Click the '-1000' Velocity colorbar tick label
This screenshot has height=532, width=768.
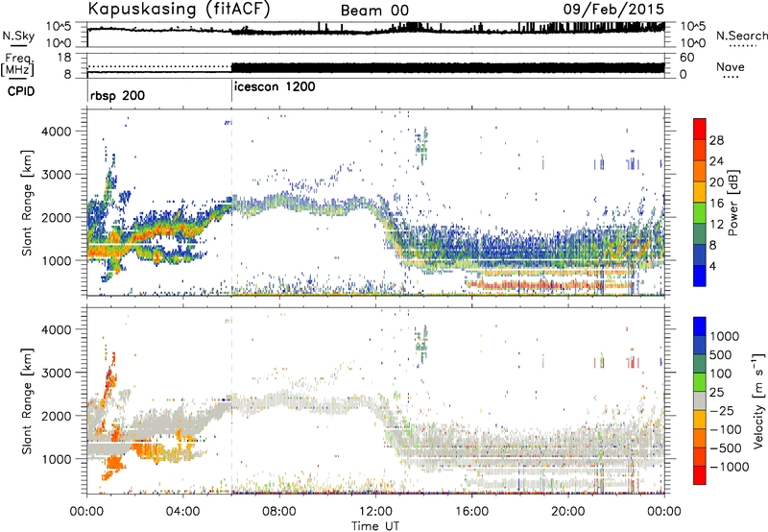pos(729,467)
